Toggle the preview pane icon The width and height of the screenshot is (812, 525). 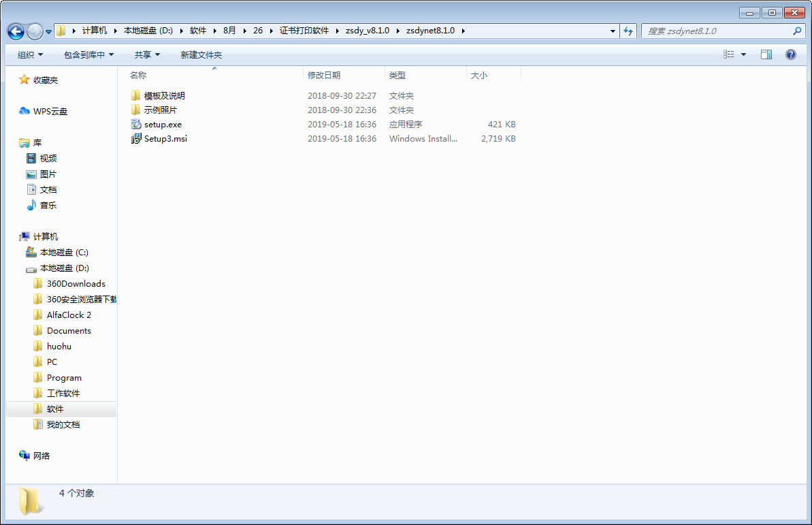(766, 54)
